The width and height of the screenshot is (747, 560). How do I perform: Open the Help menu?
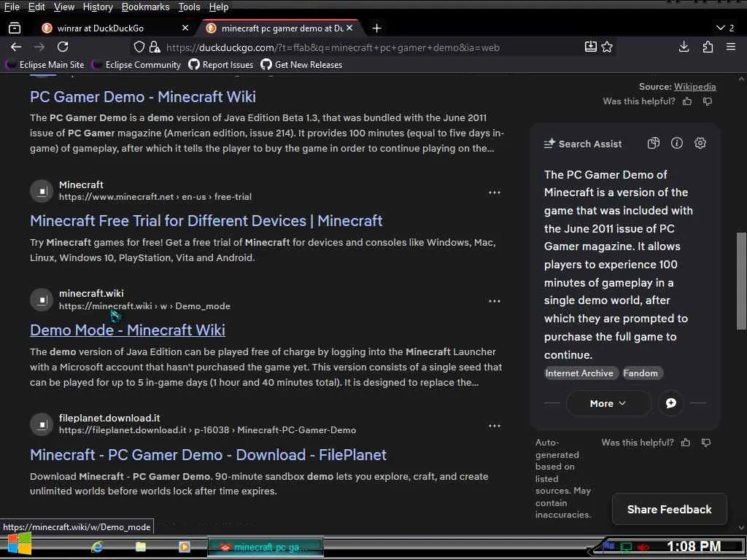(x=219, y=7)
